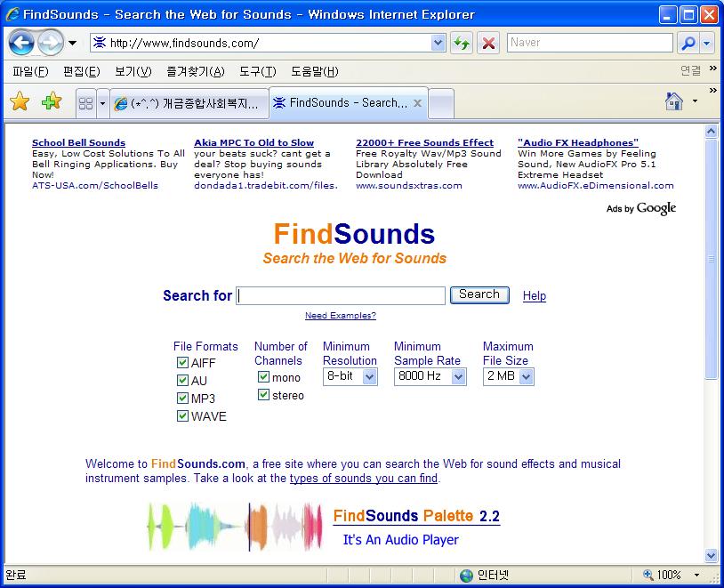Go forward with the Forward arrow button
This screenshot has height=588, width=724.
pos(51,43)
